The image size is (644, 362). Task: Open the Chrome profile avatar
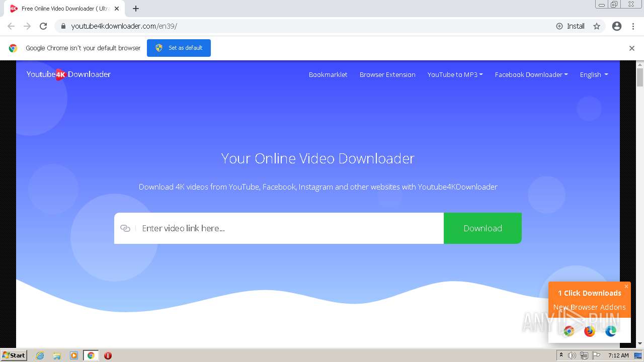617,26
